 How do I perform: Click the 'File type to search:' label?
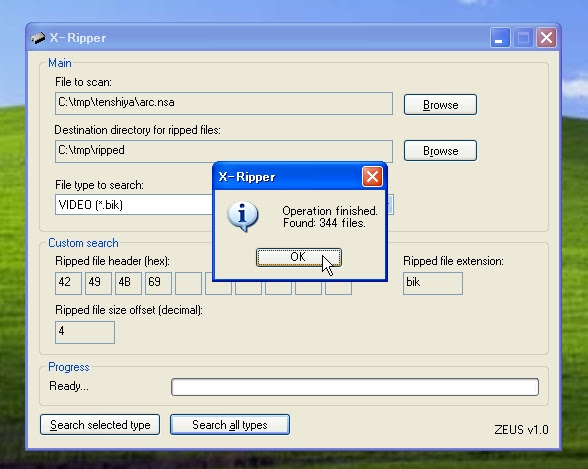point(99,185)
